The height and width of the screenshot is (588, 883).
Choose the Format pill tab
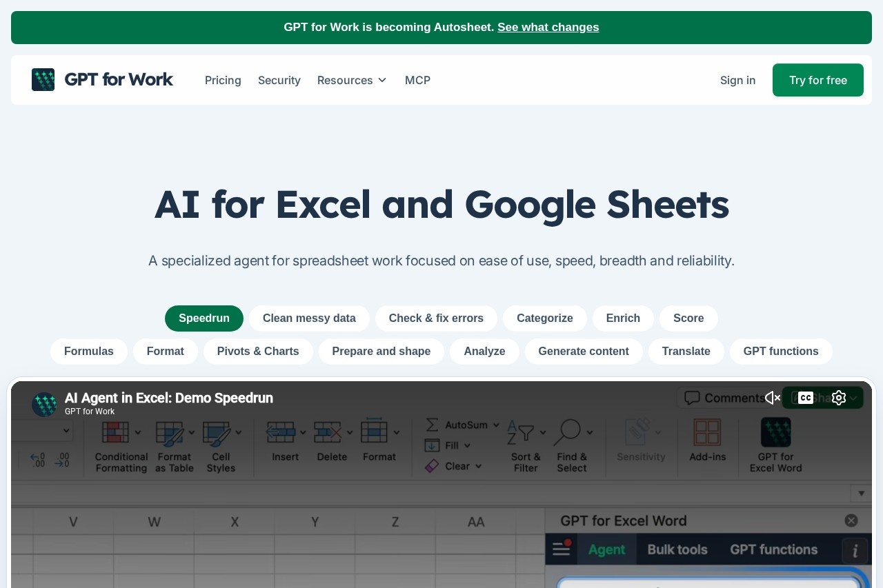166,352
